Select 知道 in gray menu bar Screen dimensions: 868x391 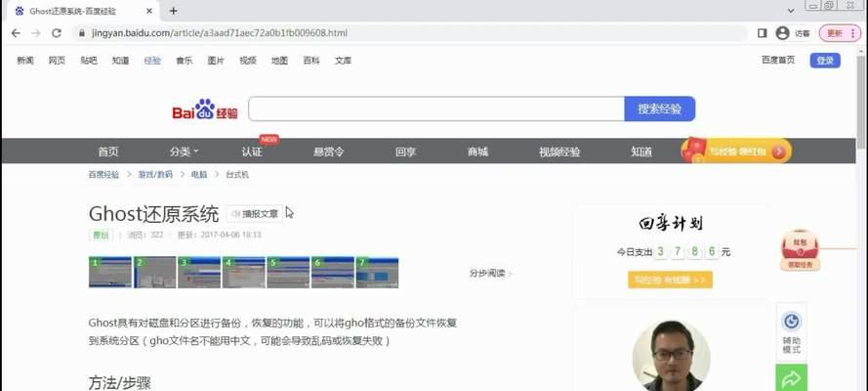click(641, 152)
